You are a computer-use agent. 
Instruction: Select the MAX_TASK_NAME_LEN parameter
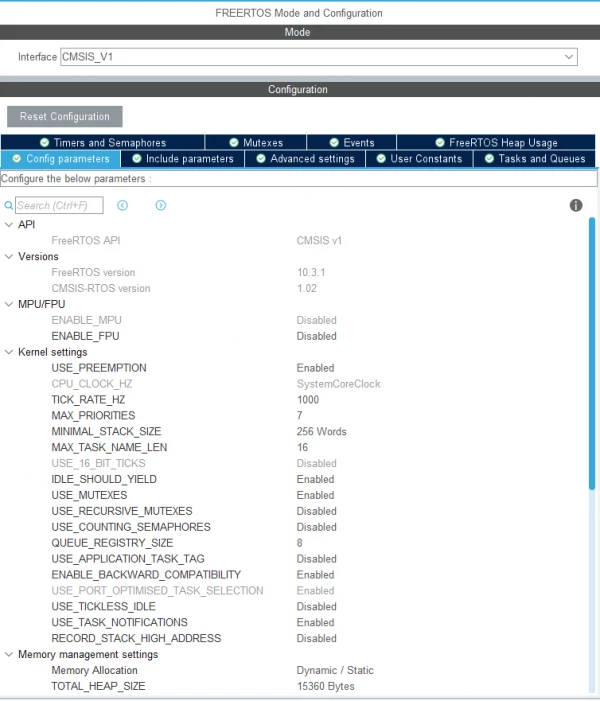(109, 448)
